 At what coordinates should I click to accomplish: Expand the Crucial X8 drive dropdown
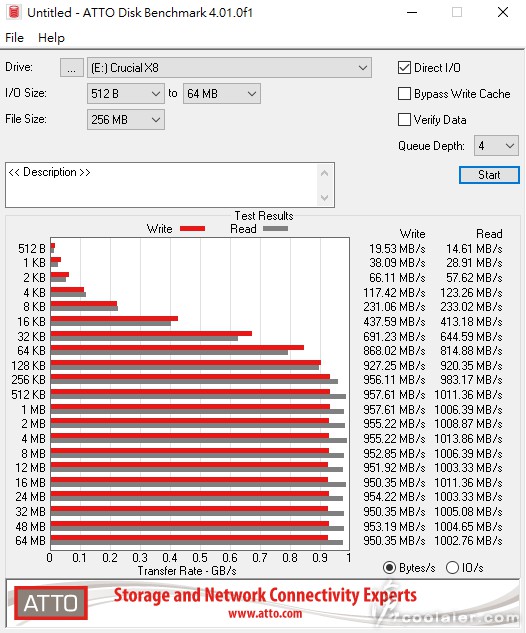click(229, 68)
